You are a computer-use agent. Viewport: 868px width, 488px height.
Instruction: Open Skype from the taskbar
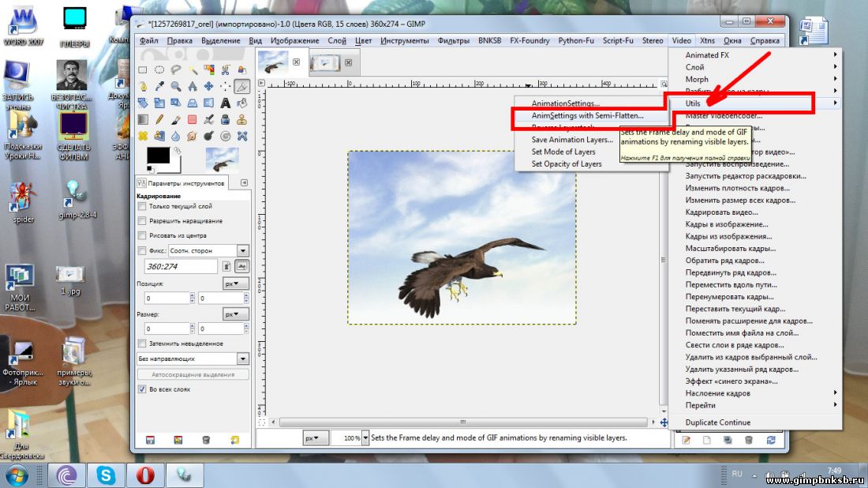point(107,475)
